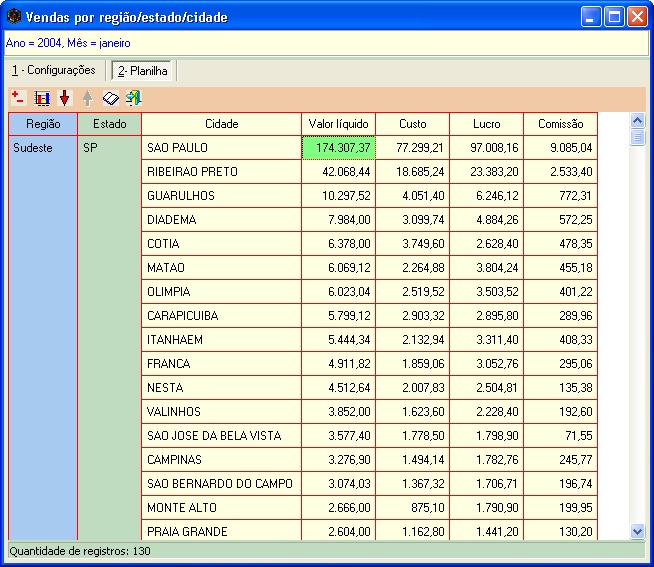
Task: Click Lucro value 6.246,12
Action: [x=486, y=196]
